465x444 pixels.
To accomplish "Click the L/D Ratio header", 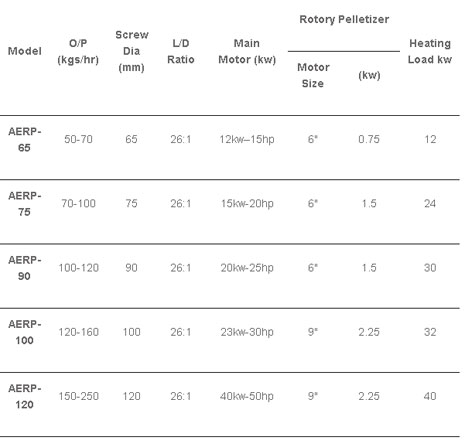I will tap(181, 51).
